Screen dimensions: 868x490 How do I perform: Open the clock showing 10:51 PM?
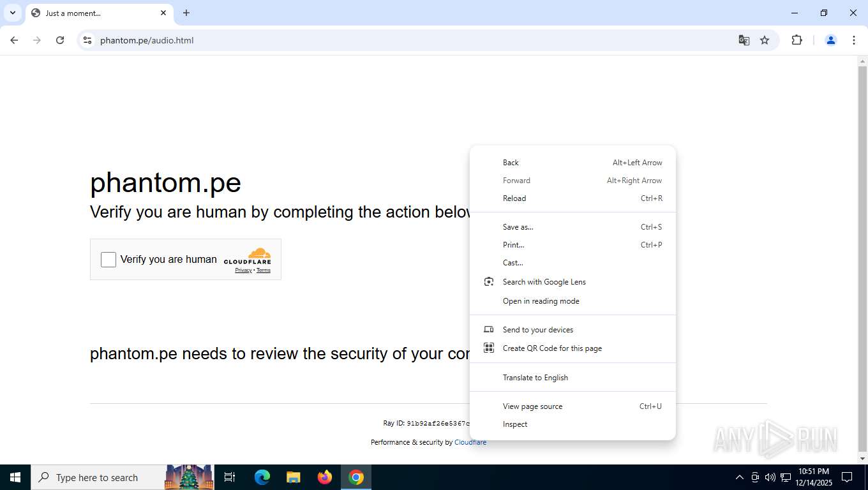tap(814, 477)
